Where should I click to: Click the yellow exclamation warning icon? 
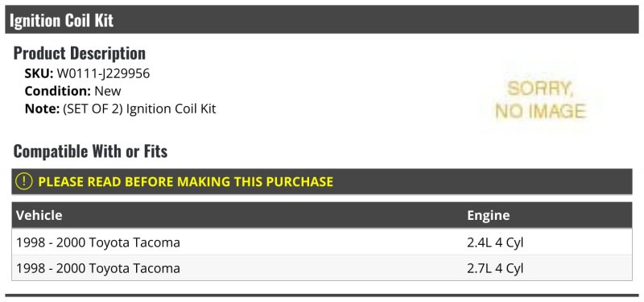tap(24, 182)
